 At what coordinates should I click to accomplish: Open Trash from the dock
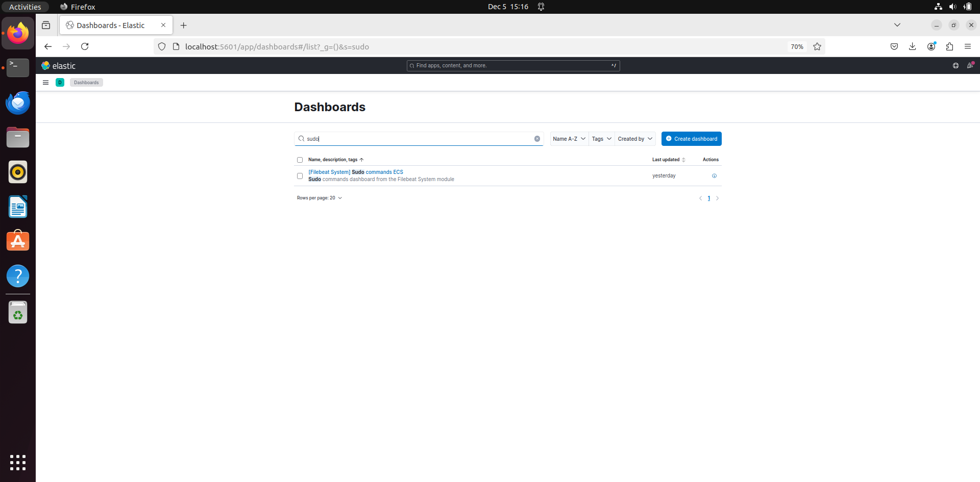pyautogui.click(x=18, y=313)
